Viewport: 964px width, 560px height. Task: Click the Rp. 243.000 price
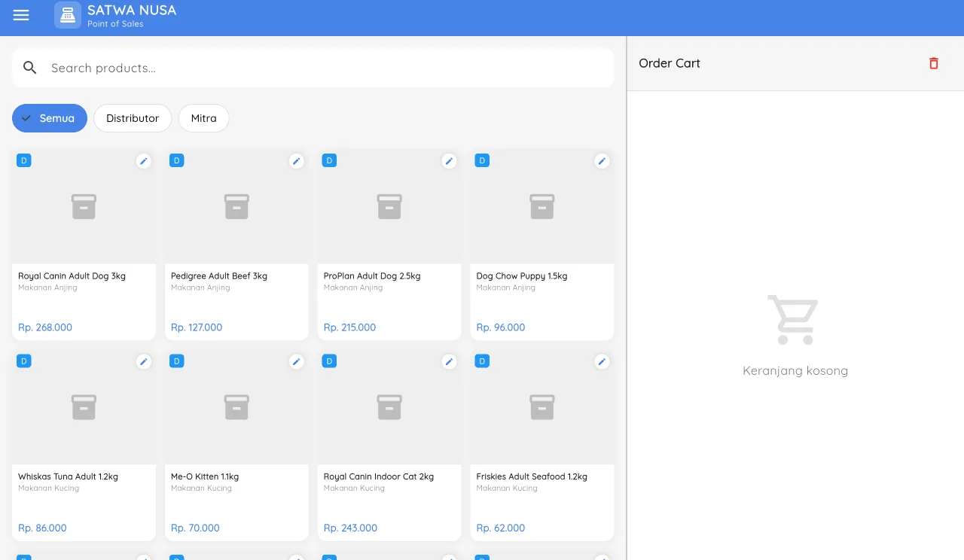(350, 528)
